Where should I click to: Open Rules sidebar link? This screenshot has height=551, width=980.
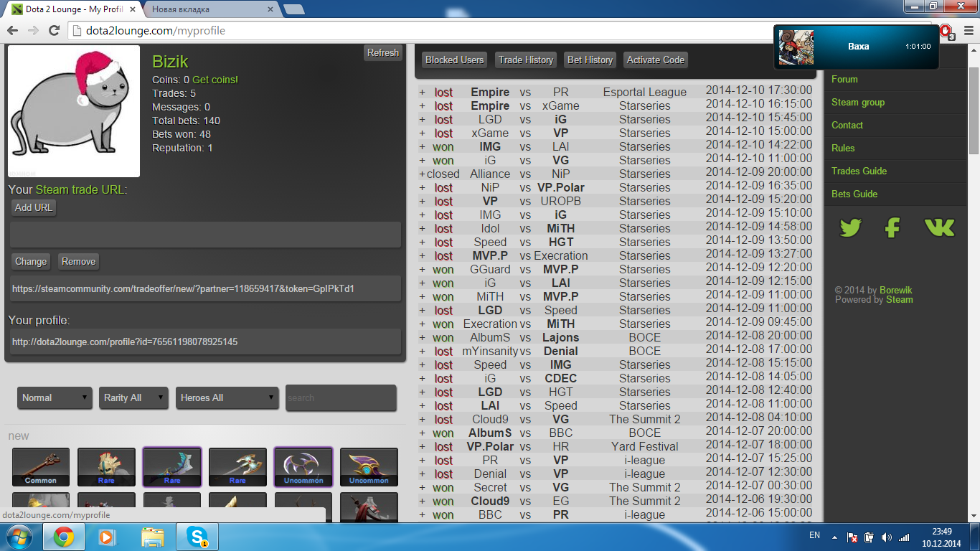tap(843, 148)
